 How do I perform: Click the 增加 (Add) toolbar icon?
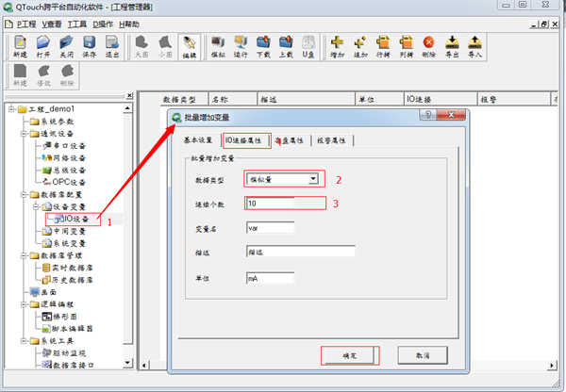coord(338,44)
